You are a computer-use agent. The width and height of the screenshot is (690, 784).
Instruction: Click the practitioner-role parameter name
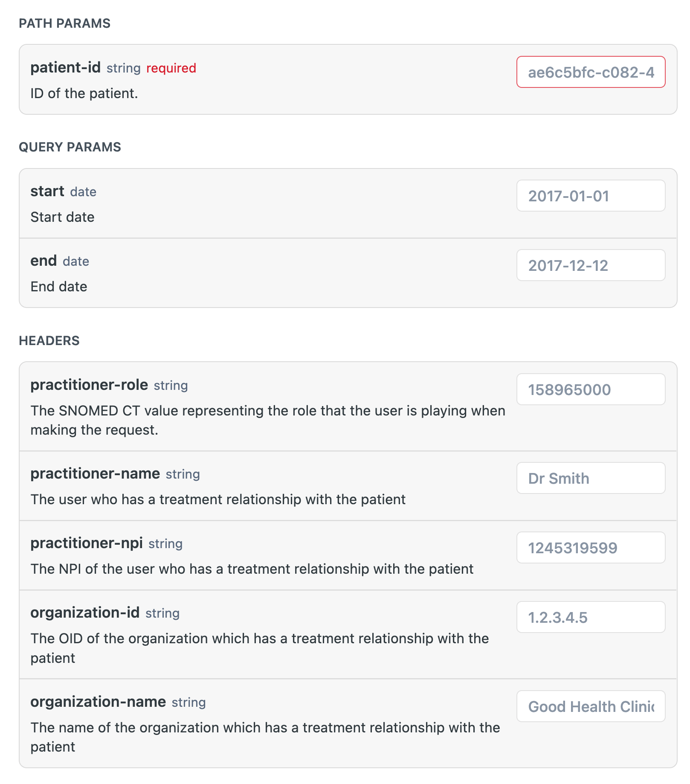(x=89, y=385)
